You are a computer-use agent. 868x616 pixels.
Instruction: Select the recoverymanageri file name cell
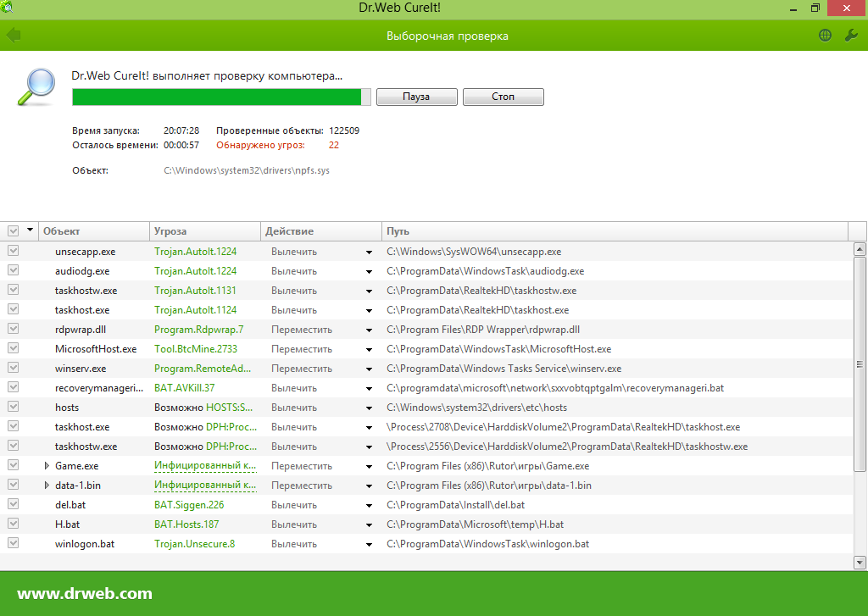click(99, 388)
